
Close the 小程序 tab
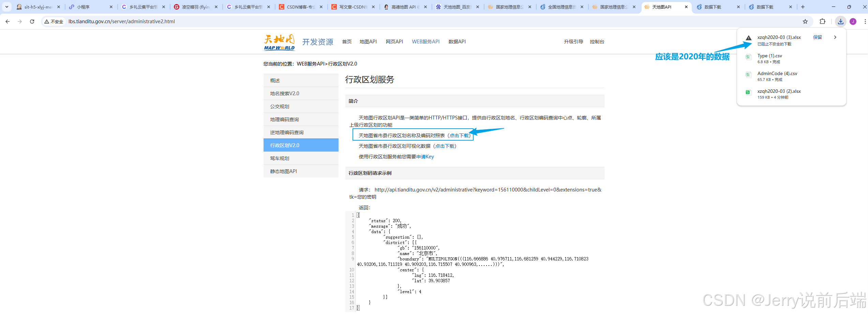(x=111, y=7)
